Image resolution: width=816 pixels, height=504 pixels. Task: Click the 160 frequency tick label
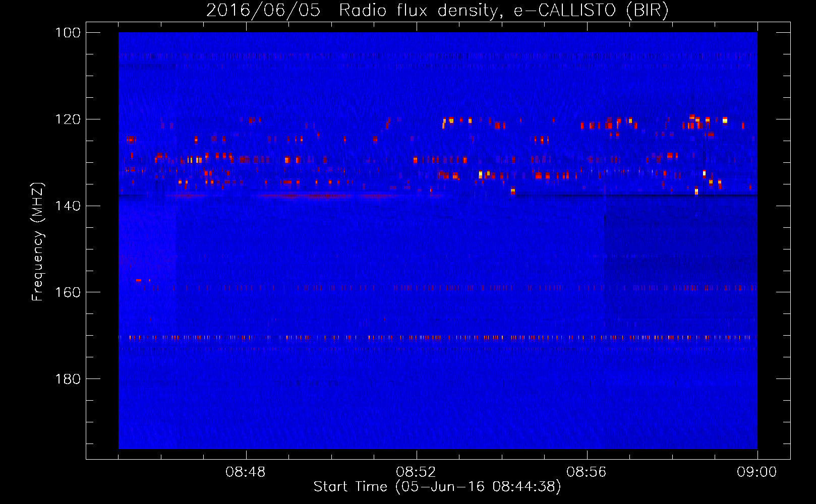(x=68, y=292)
